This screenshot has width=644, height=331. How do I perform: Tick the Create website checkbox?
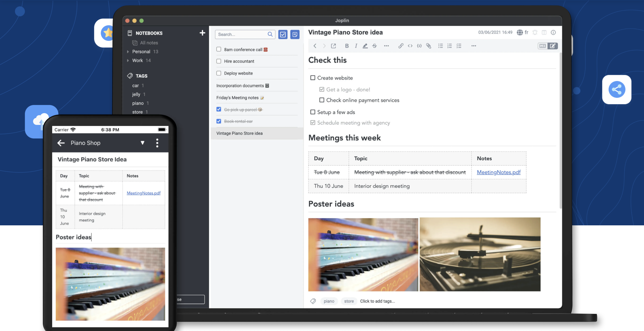coord(313,78)
